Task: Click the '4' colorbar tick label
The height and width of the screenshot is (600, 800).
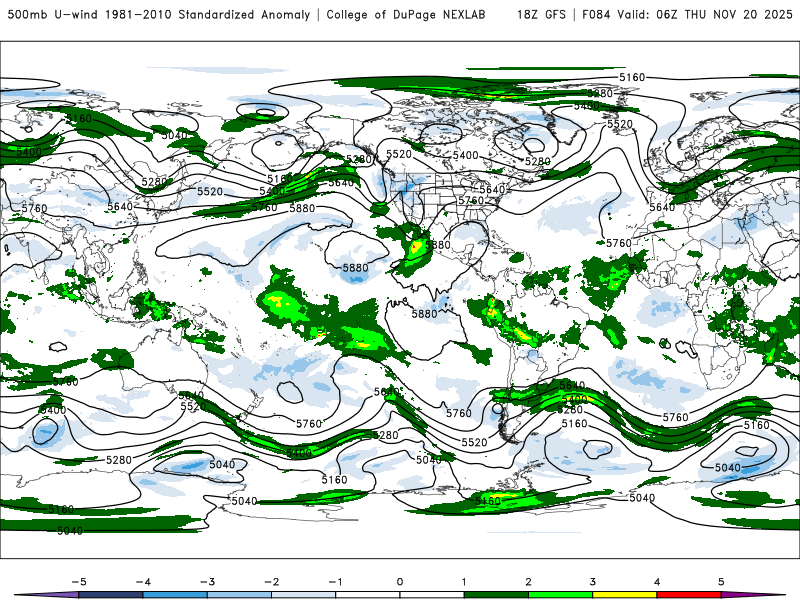Action: coord(657,582)
